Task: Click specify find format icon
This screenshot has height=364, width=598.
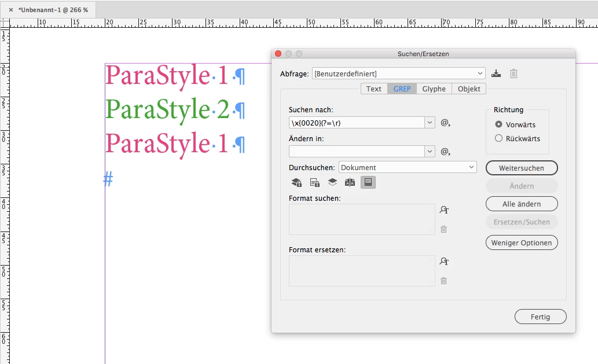Action: [x=444, y=209]
